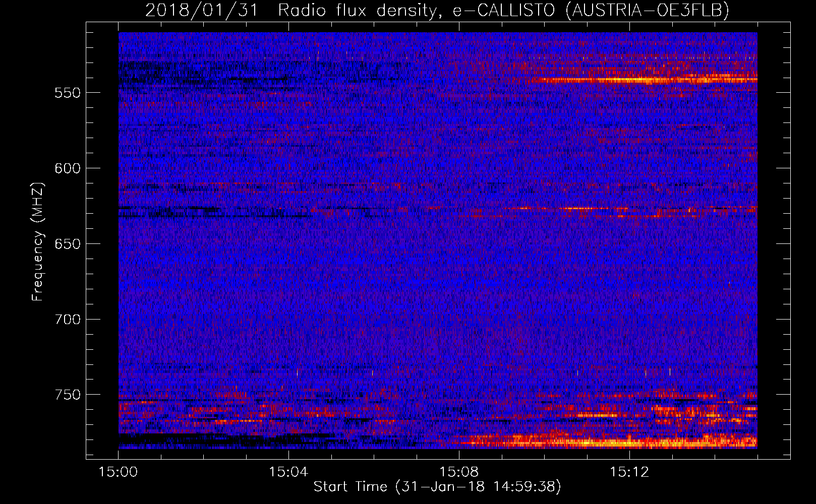Click the plot title 'Radio flux density, e-CALLISTO'
The height and width of the screenshot is (504, 816).
pyautogui.click(x=417, y=10)
